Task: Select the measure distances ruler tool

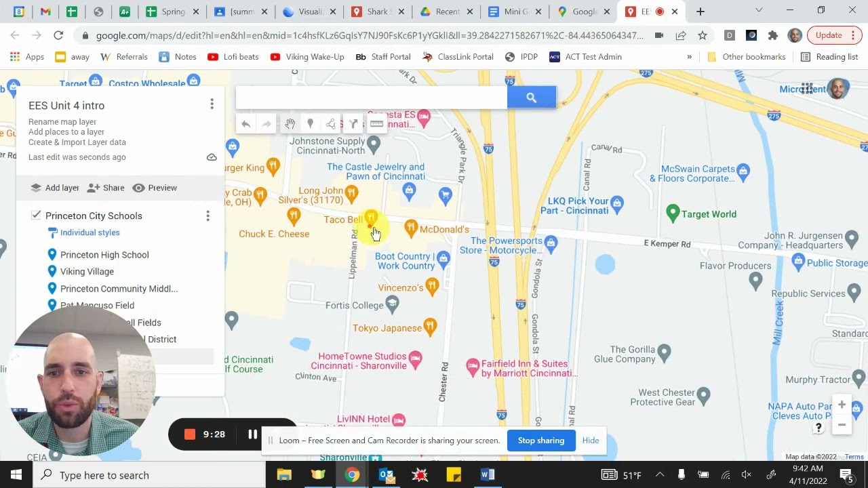Action: [x=376, y=124]
